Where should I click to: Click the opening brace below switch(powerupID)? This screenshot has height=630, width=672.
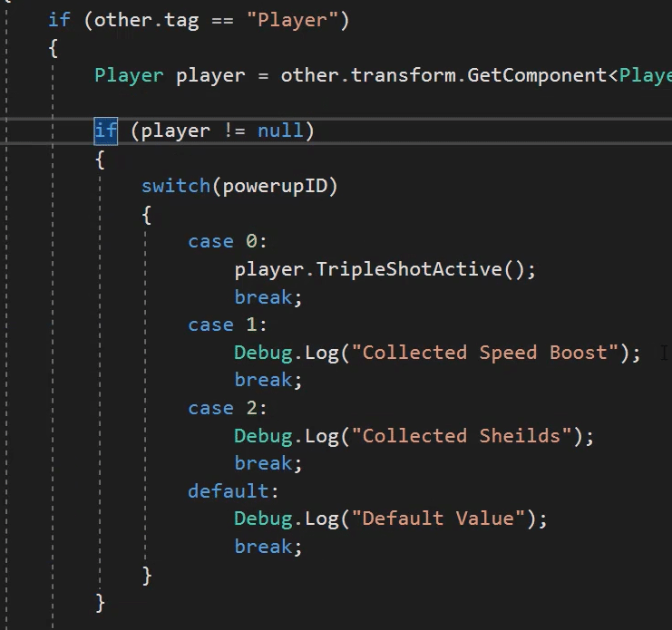tap(147, 215)
